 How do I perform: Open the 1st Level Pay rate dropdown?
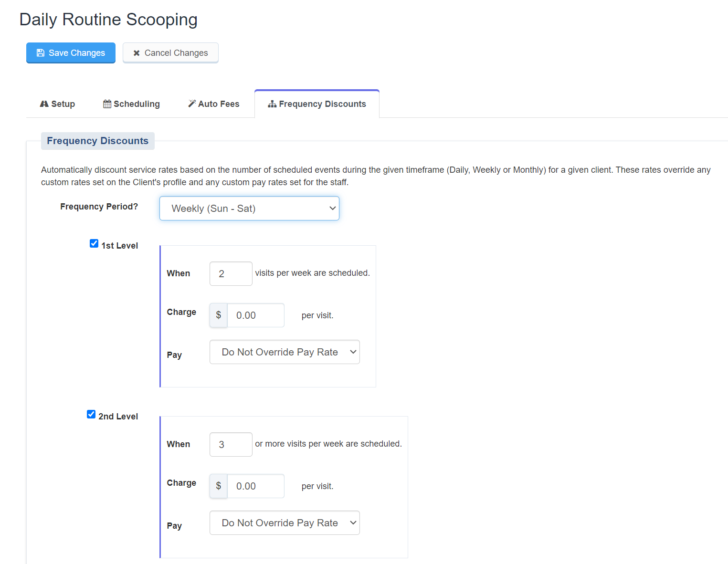click(285, 352)
